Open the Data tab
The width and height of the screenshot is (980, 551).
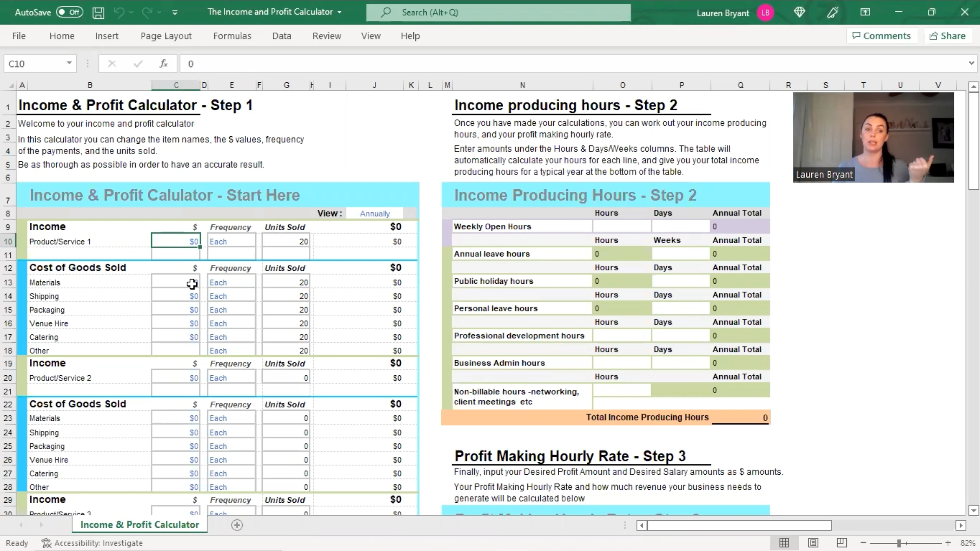[x=281, y=36]
